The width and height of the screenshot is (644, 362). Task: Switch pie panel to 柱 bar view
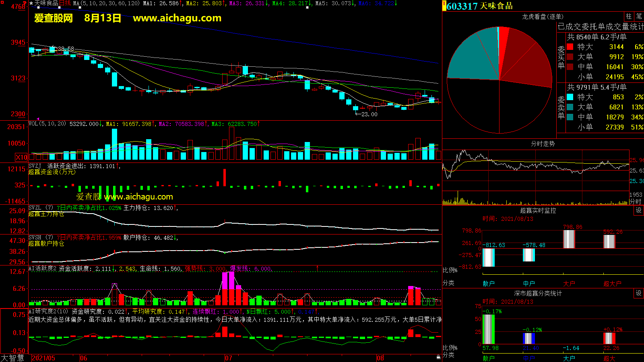pyautogui.click(x=629, y=16)
